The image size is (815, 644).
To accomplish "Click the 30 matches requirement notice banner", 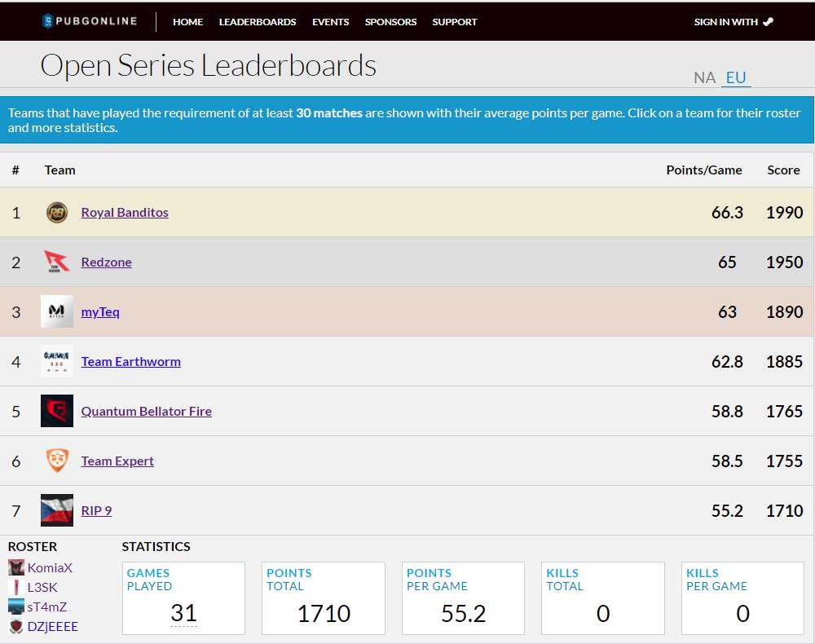I will pos(407,120).
